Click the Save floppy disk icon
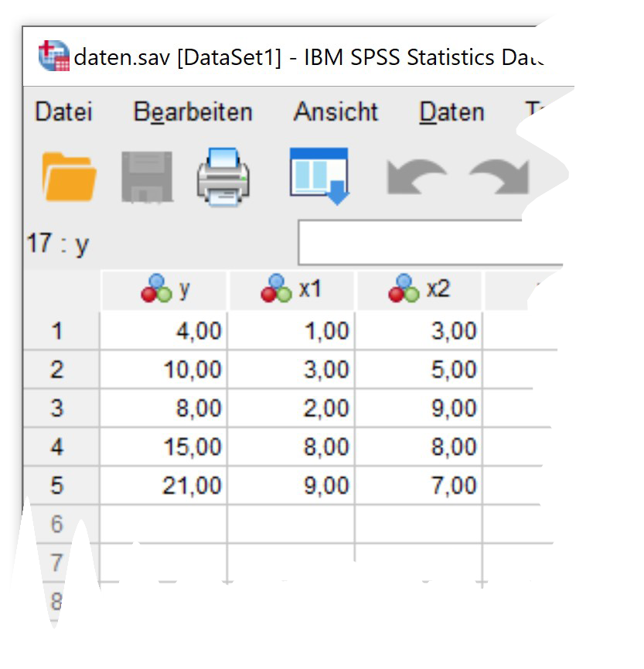The width and height of the screenshot is (644, 669). click(147, 176)
